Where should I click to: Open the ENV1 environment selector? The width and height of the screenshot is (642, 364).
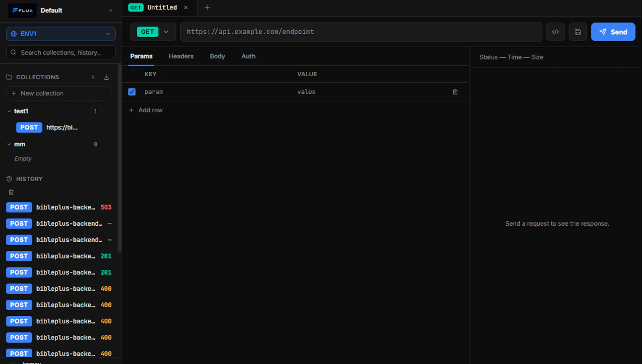(61, 34)
